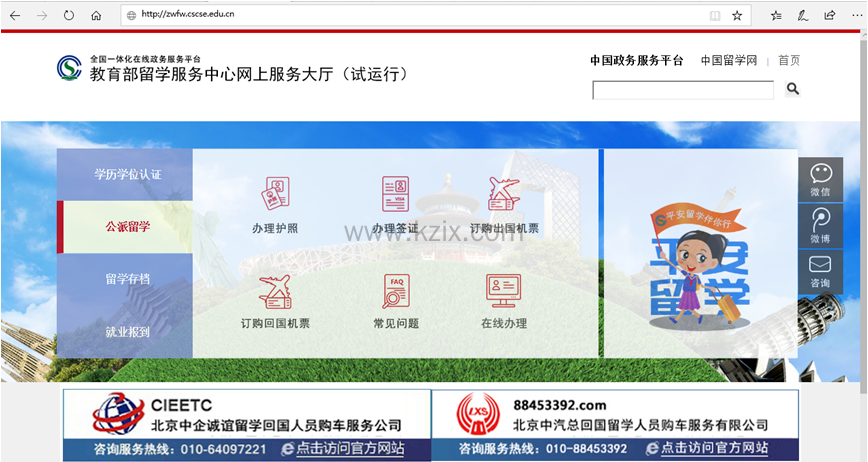
Task: Open the 微信 WeChat sidebar icon
Action: pos(820,179)
